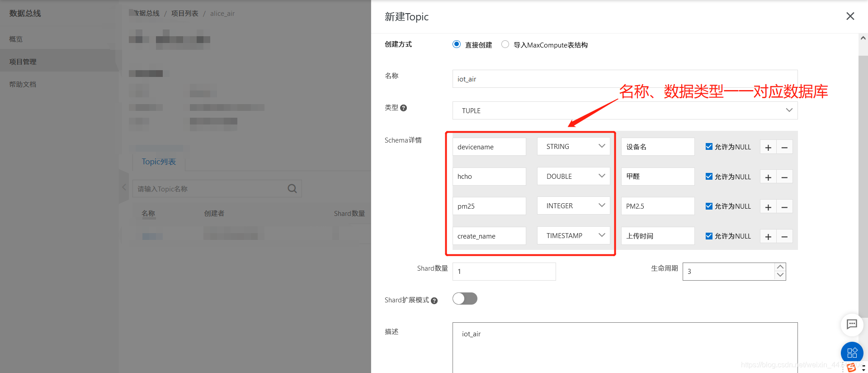Click the 创建者 column header in the Topic table
The image size is (868, 373).
tap(214, 214)
